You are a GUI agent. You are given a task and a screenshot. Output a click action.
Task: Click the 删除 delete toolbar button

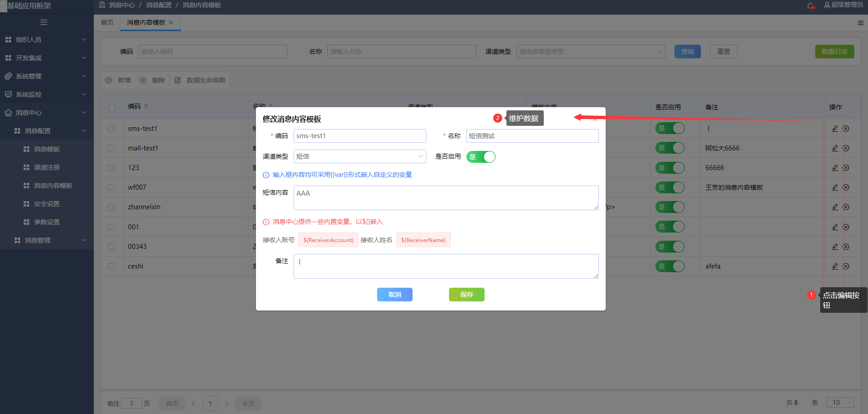153,80
